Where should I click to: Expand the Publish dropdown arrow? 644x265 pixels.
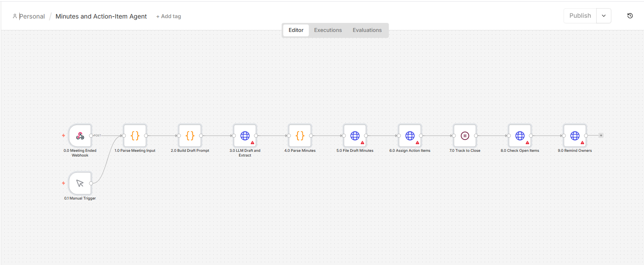click(604, 16)
